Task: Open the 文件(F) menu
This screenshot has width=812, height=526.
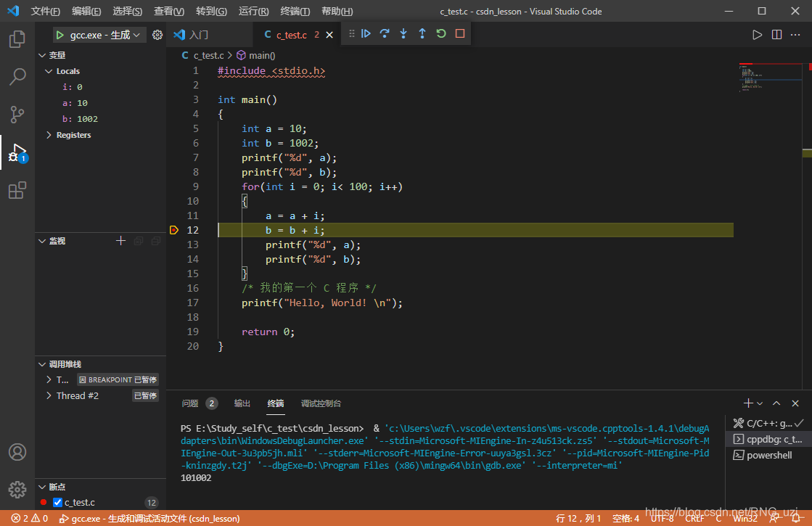Action: (45, 11)
